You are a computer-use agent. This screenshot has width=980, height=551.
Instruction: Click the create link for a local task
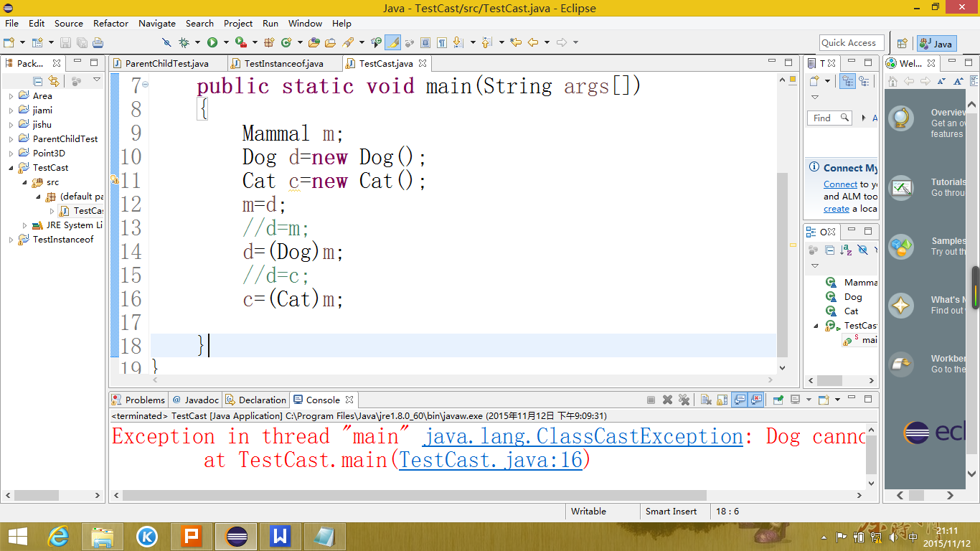coord(836,209)
